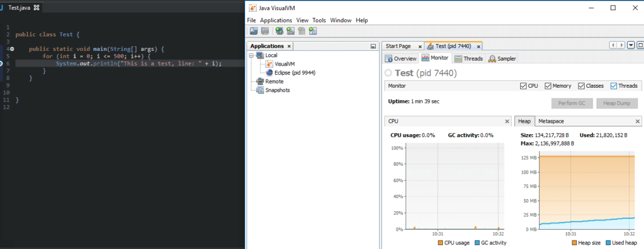The image size is (644, 249).
Task: Collapse the Local tree node
Action: pyautogui.click(x=251, y=55)
